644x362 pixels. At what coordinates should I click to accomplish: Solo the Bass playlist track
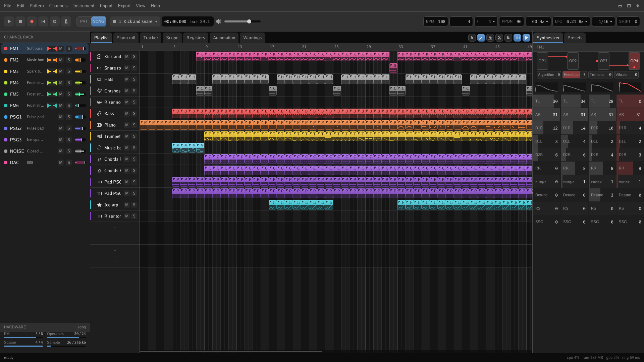click(x=134, y=114)
